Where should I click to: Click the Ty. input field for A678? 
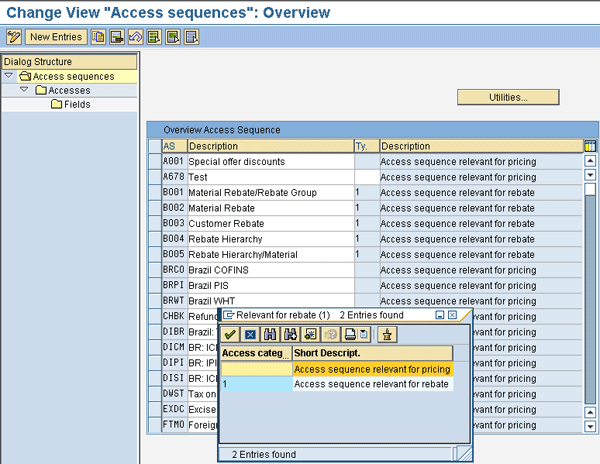367,177
